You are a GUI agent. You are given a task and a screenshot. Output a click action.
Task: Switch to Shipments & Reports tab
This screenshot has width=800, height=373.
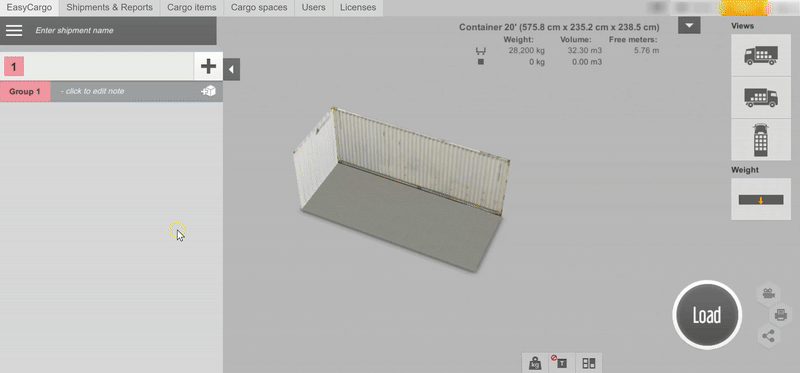(x=109, y=8)
